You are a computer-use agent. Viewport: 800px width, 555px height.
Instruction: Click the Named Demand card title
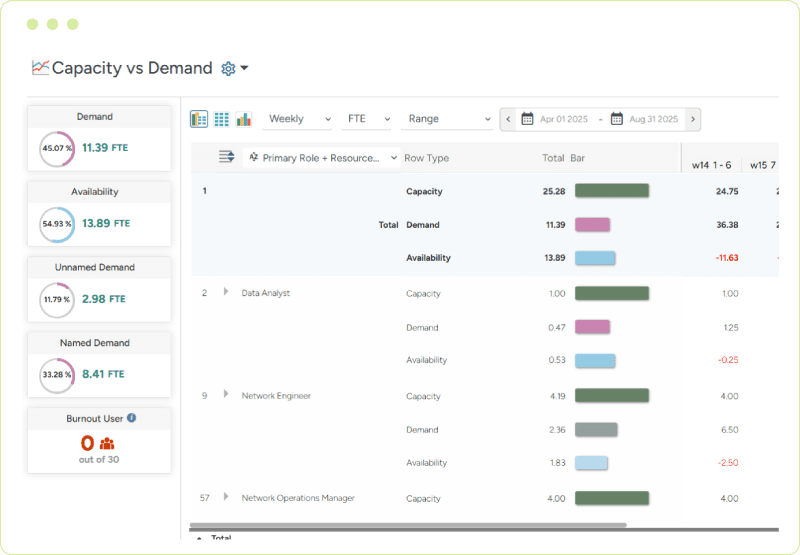[x=95, y=343]
